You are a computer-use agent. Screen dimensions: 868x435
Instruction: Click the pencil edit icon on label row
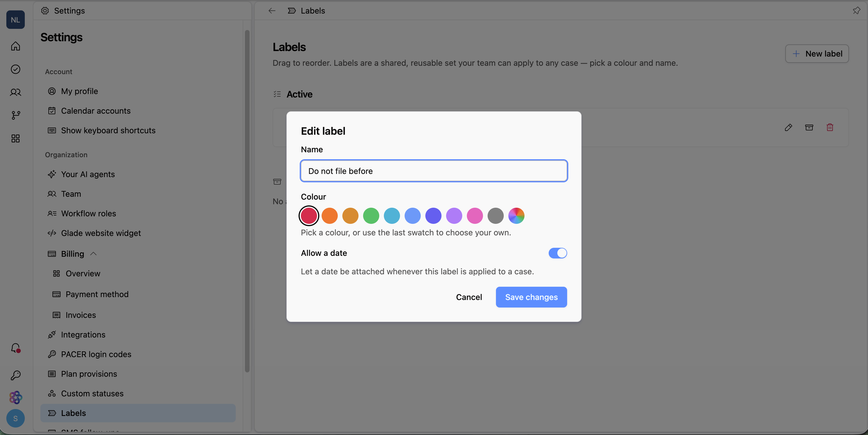click(x=788, y=127)
